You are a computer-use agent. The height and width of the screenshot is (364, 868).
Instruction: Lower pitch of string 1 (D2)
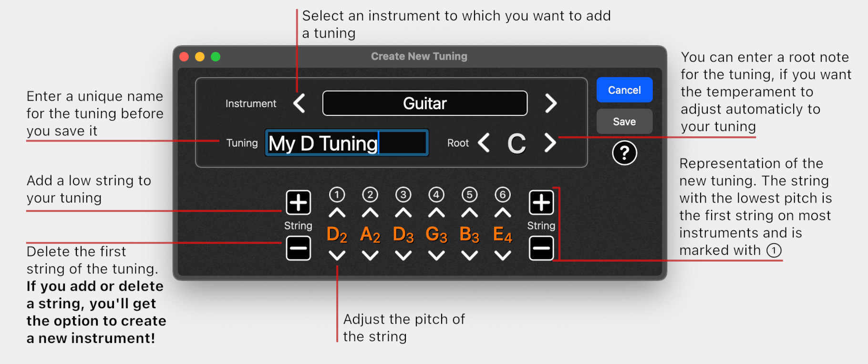tap(337, 256)
